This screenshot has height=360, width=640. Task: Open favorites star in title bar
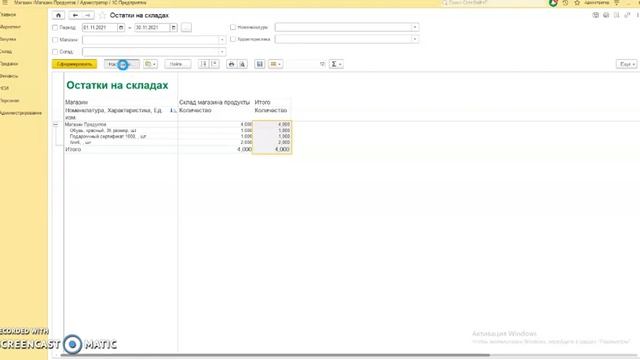(577, 3)
